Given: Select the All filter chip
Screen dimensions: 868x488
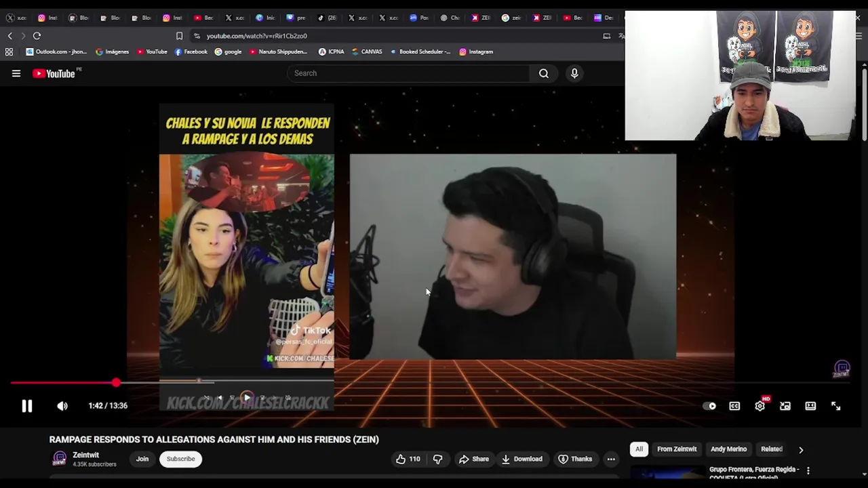Looking at the screenshot, I should point(639,449).
